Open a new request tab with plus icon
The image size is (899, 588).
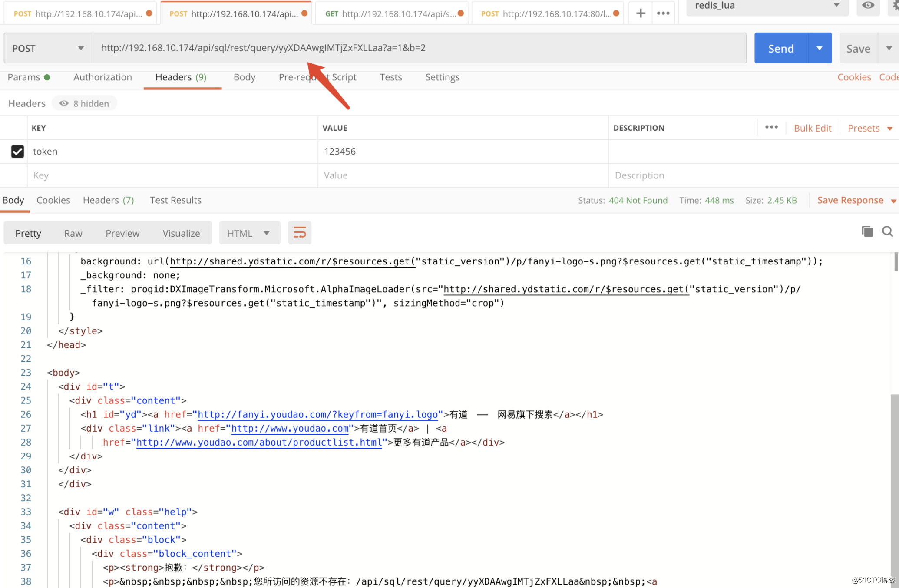(641, 13)
